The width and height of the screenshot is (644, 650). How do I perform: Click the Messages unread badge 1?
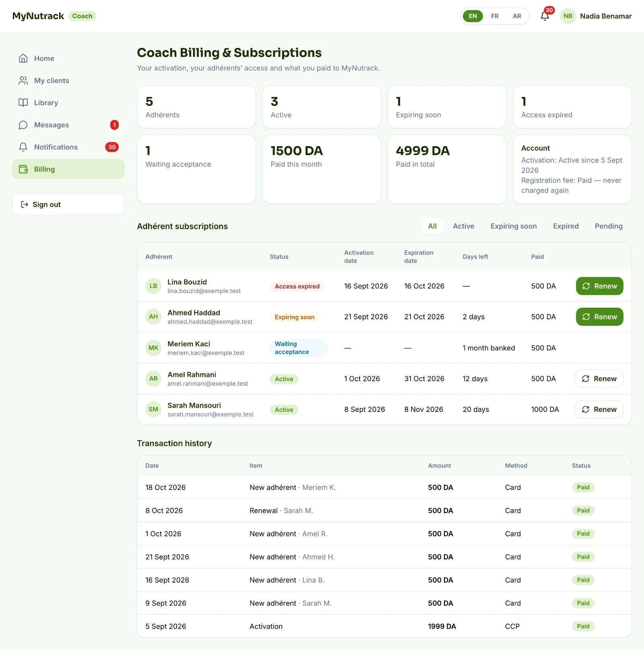click(x=114, y=125)
